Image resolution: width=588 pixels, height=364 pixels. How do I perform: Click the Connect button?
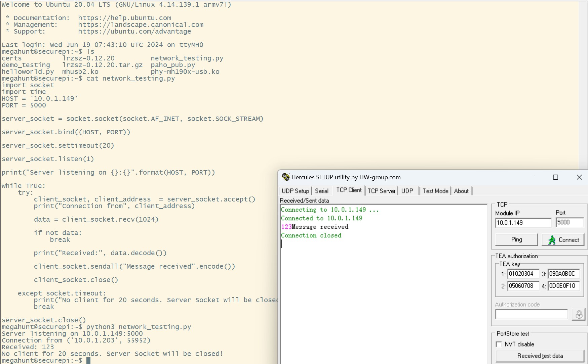(x=563, y=239)
